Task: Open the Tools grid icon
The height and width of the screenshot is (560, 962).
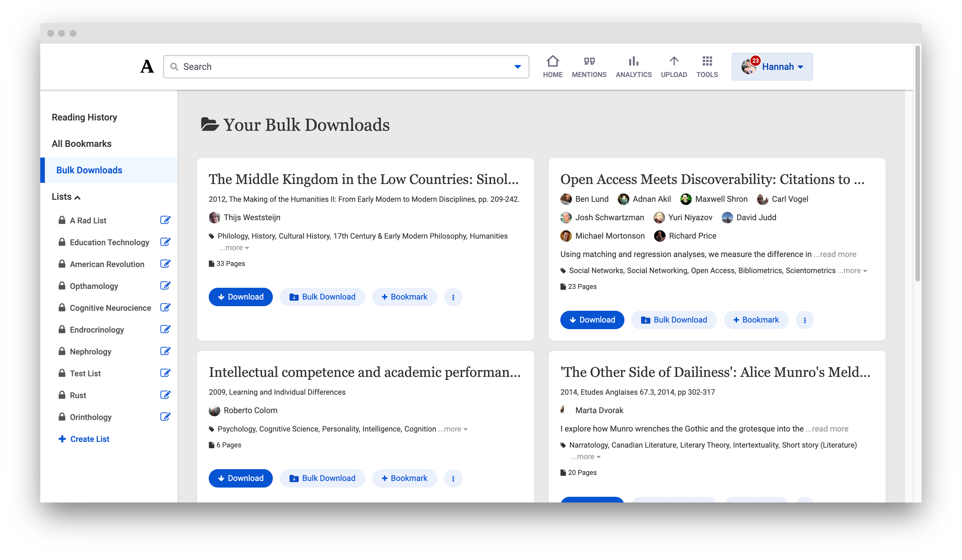Action: coord(707,61)
